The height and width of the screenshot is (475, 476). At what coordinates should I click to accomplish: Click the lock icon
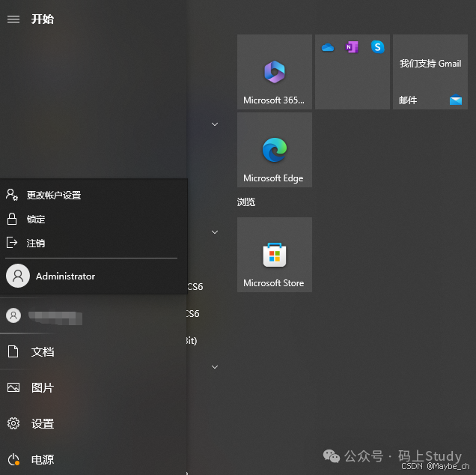(x=12, y=219)
